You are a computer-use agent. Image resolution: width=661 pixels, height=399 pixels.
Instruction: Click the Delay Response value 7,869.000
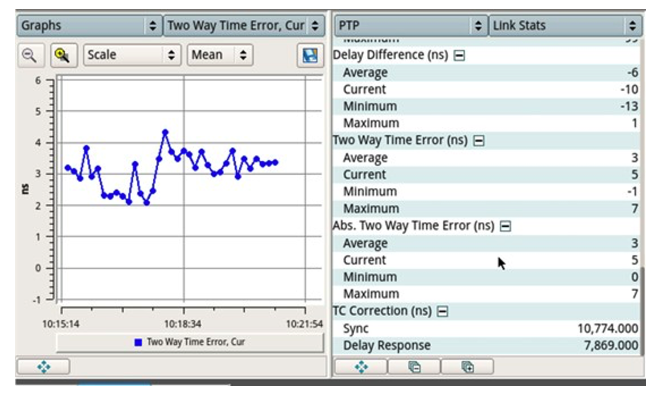[611, 345]
